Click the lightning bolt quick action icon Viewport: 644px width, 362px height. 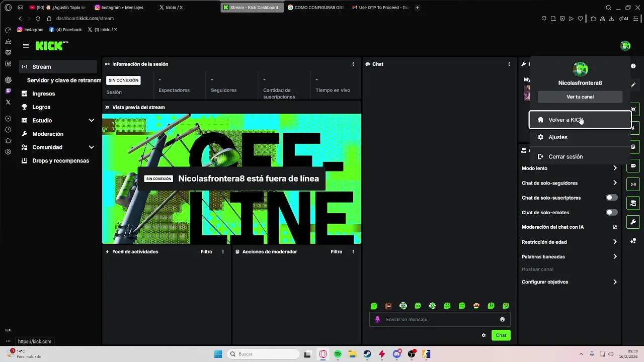[x=633, y=128]
